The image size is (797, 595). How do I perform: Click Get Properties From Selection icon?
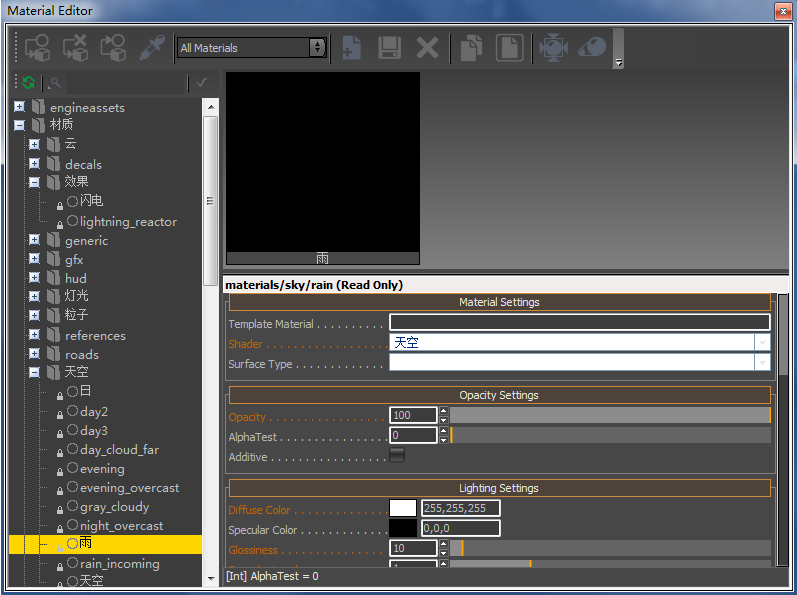click(113, 48)
